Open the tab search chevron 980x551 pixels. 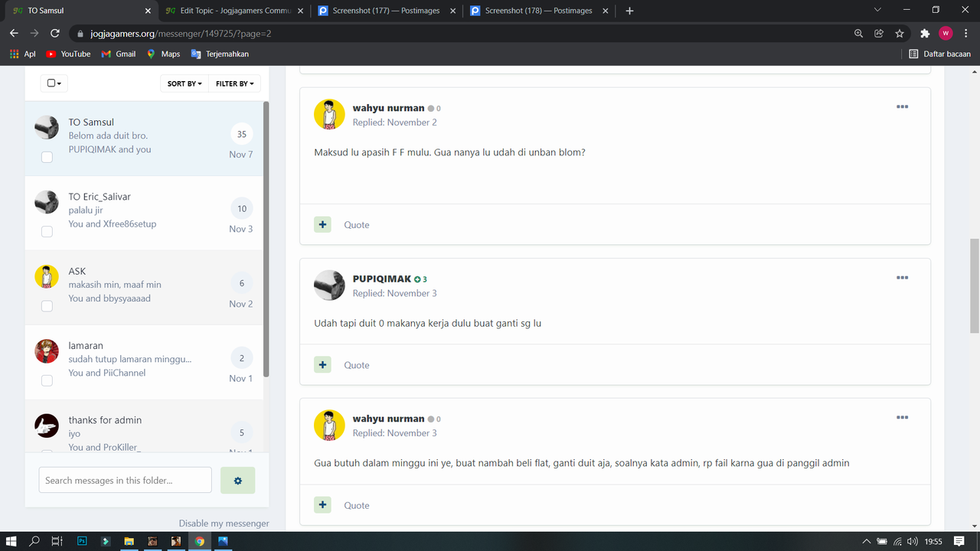[877, 11]
